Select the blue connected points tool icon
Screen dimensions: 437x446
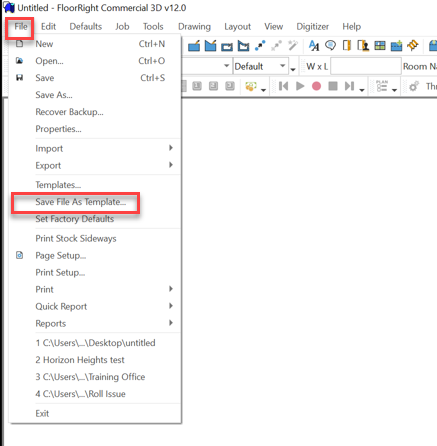(x=260, y=46)
